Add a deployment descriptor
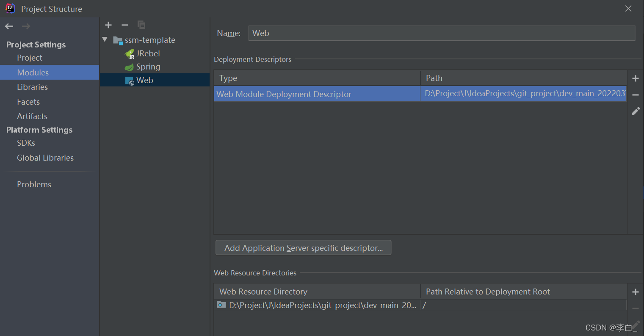Viewport: 644px width, 336px height. coord(635,78)
